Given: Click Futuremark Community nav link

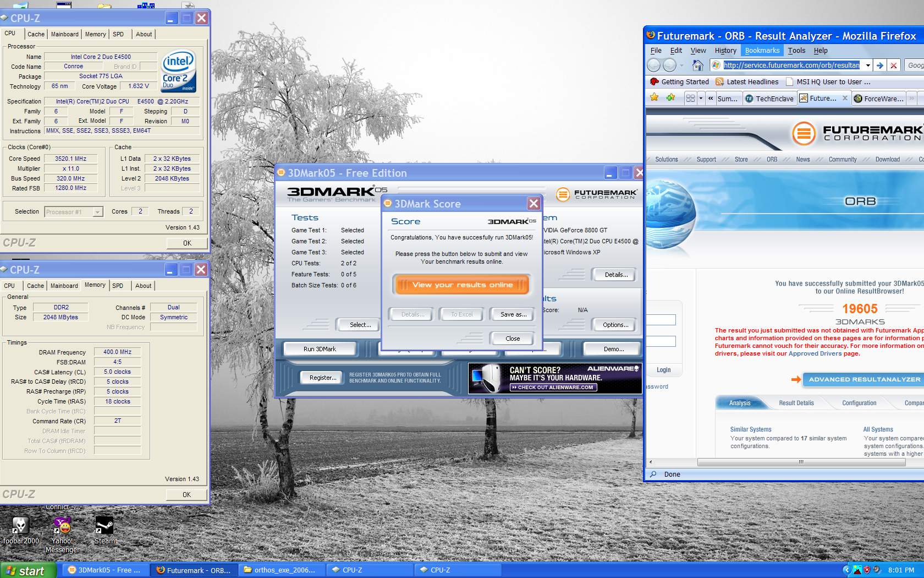Looking at the screenshot, I should (x=843, y=160).
